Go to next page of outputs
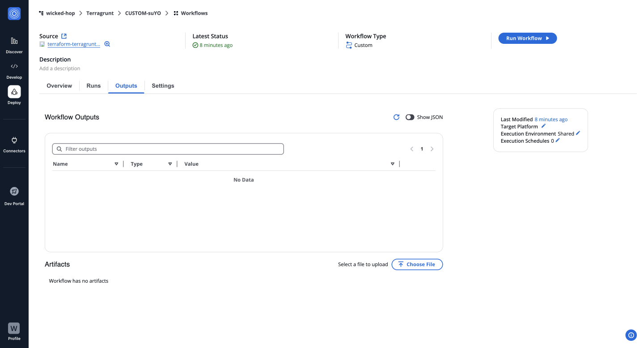This screenshot has height=348, width=644. point(432,149)
